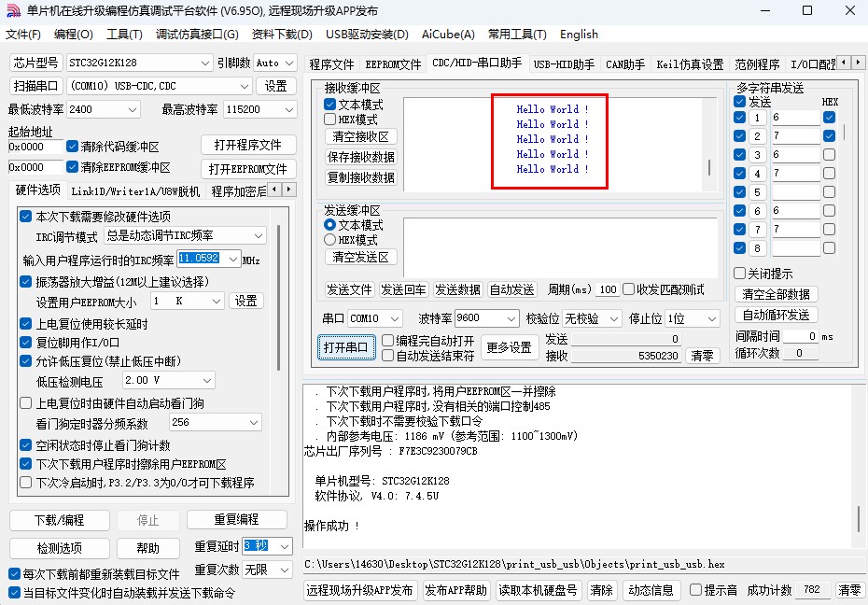
Task: Open the 文件(F) menu
Action: pyautogui.click(x=23, y=35)
